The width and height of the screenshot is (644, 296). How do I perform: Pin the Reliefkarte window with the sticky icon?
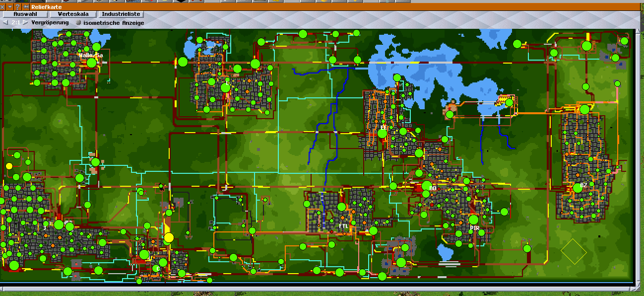click(26, 7)
